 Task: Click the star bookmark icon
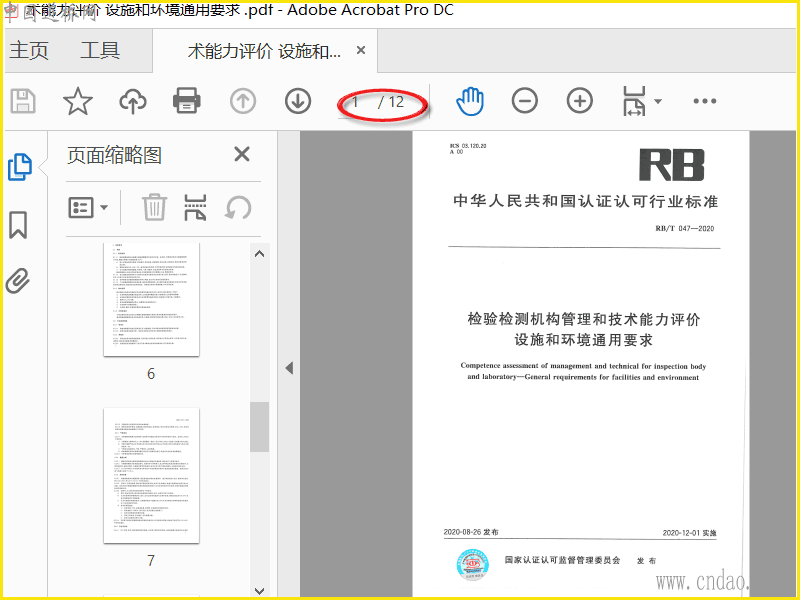pyautogui.click(x=78, y=101)
